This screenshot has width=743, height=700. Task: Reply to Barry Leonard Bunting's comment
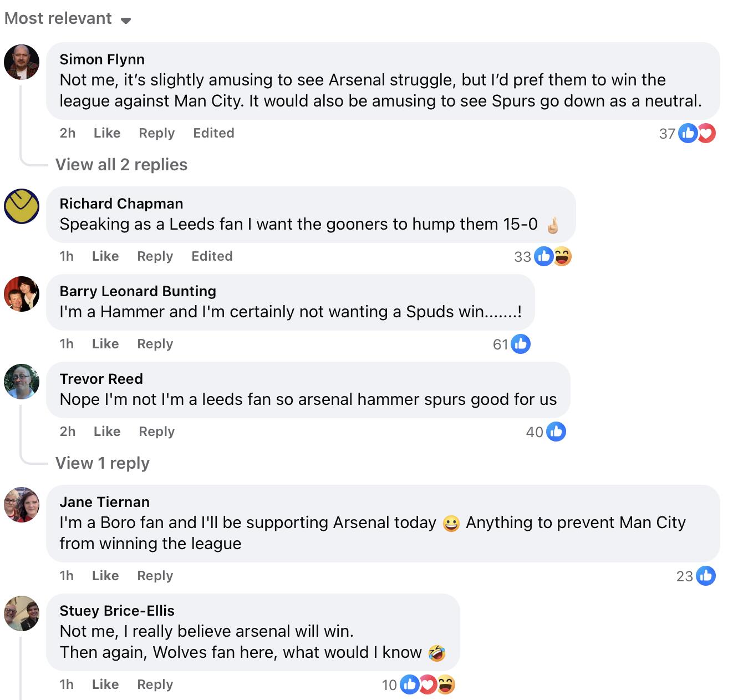pos(155,344)
